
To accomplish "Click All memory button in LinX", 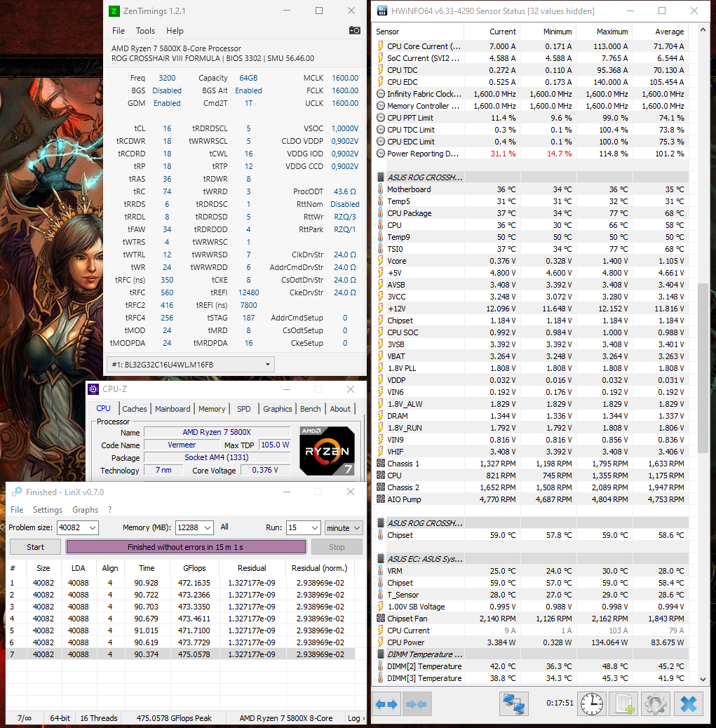I will 224,527.
